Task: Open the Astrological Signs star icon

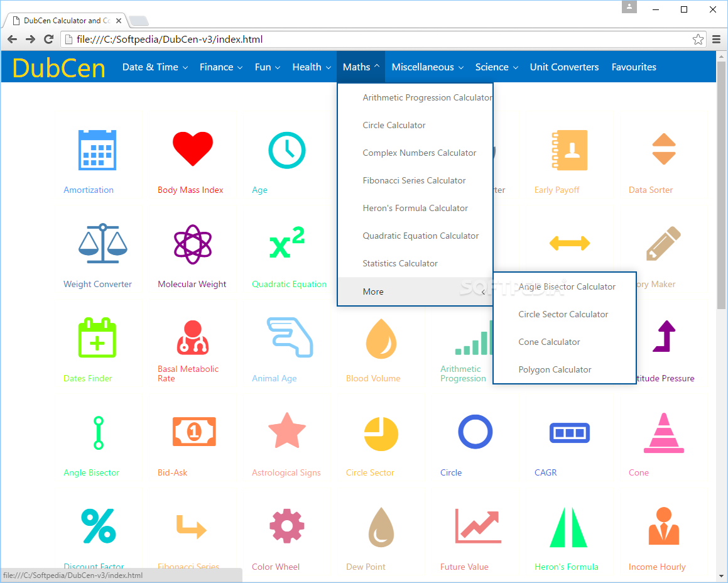Action: pos(287,430)
